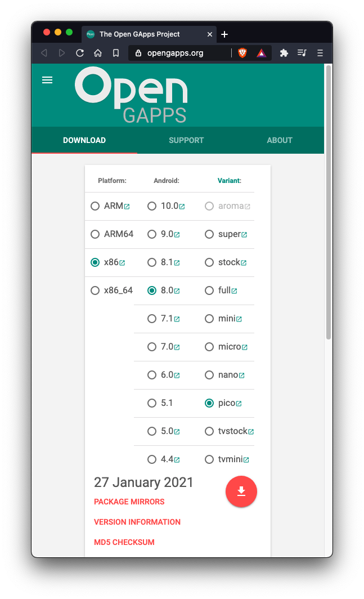Bookmark this page with bookmark icon
The height and width of the screenshot is (599, 364).
pos(116,53)
